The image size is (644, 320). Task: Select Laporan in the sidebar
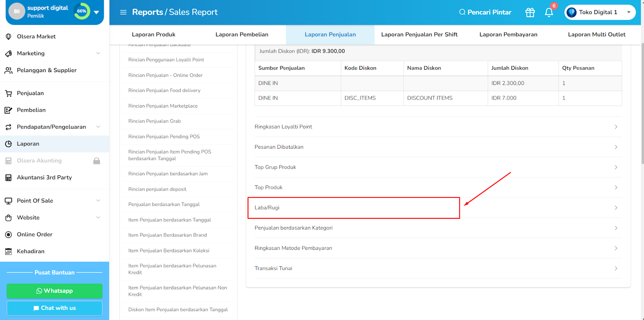coord(54,144)
